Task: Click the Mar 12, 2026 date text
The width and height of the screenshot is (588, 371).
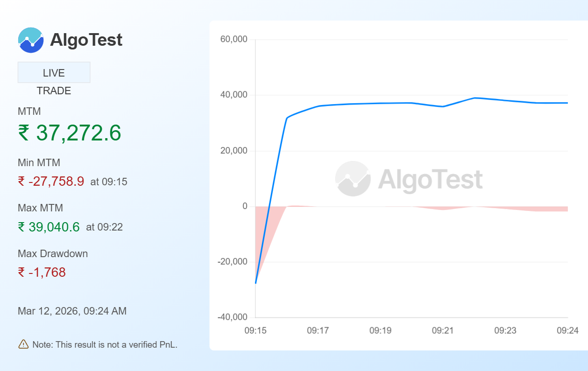Action: click(x=71, y=311)
